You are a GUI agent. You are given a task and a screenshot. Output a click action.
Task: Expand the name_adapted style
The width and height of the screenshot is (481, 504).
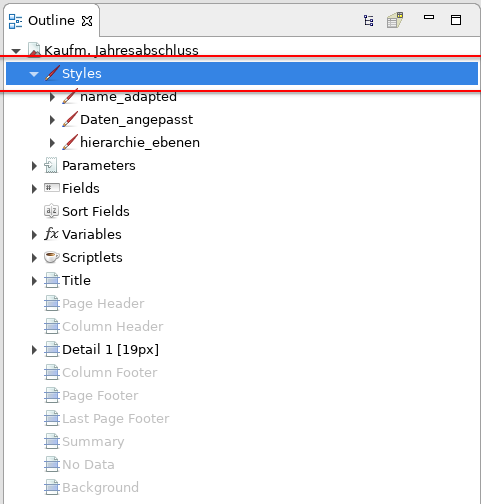click(x=52, y=97)
